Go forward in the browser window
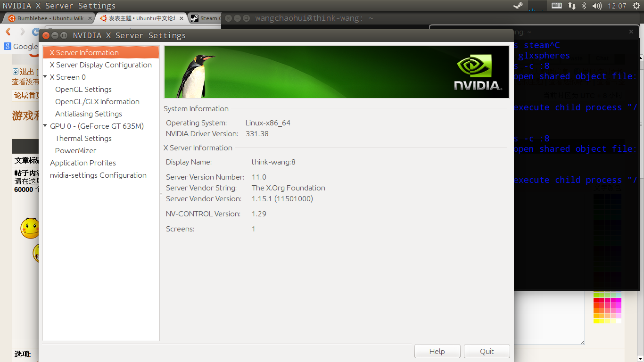Screen dimensions: 644x362 [x=22, y=32]
